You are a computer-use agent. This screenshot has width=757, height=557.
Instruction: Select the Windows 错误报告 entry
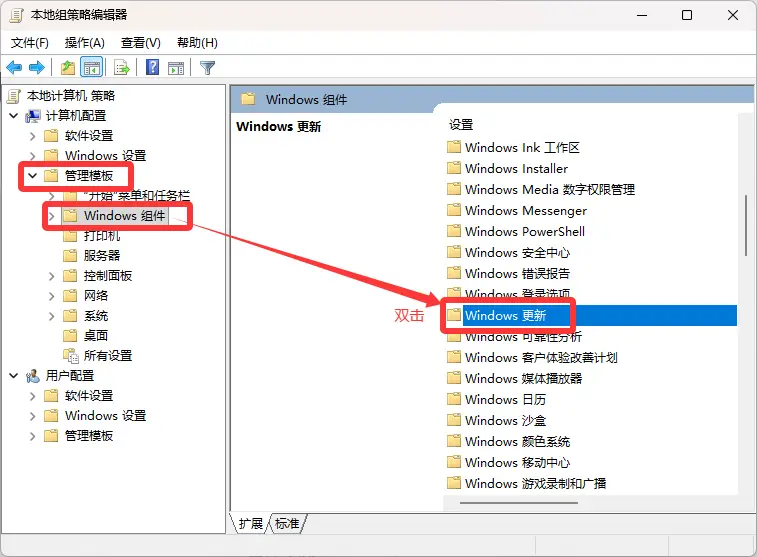[517, 274]
